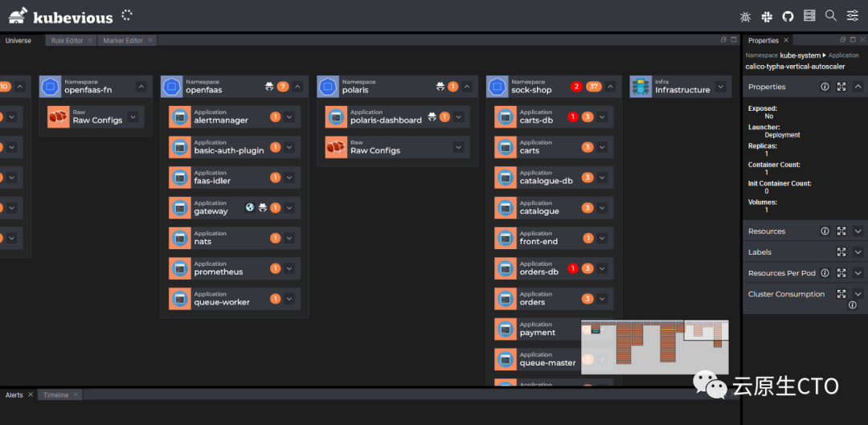Click the red error badge on orders-db
The height and width of the screenshot is (425, 868).
[x=573, y=268]
